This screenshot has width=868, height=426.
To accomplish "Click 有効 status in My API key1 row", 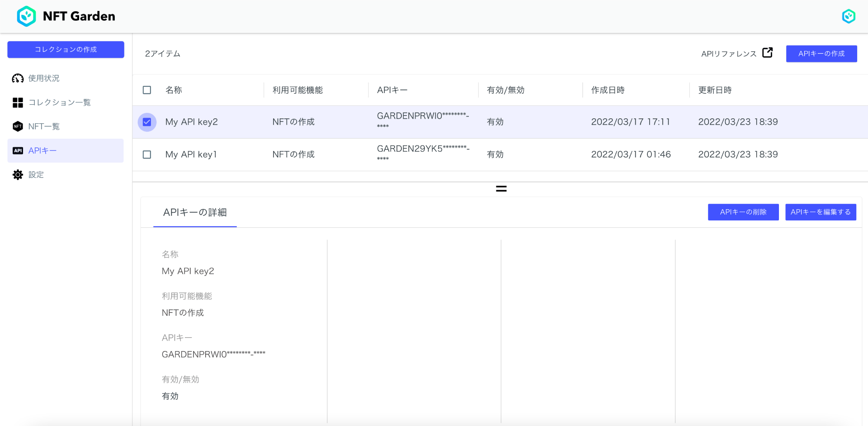I will (495, 154).
